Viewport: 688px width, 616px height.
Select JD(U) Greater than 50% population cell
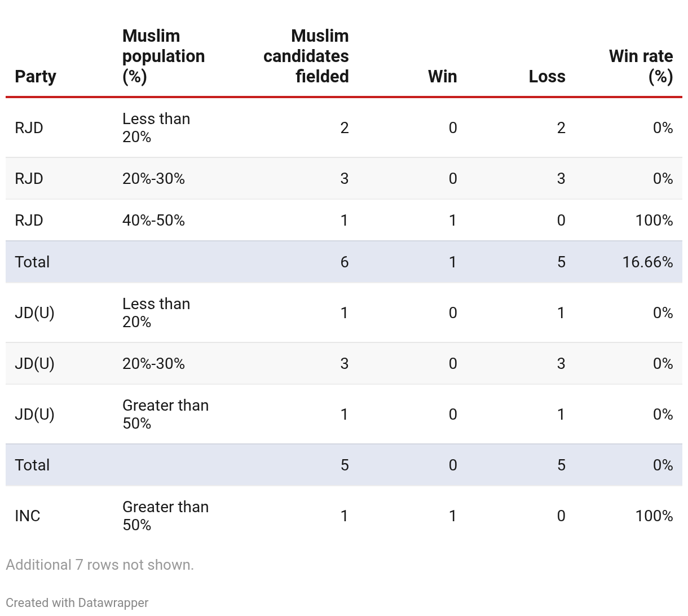pyautogui.click(x=165, y=414)
